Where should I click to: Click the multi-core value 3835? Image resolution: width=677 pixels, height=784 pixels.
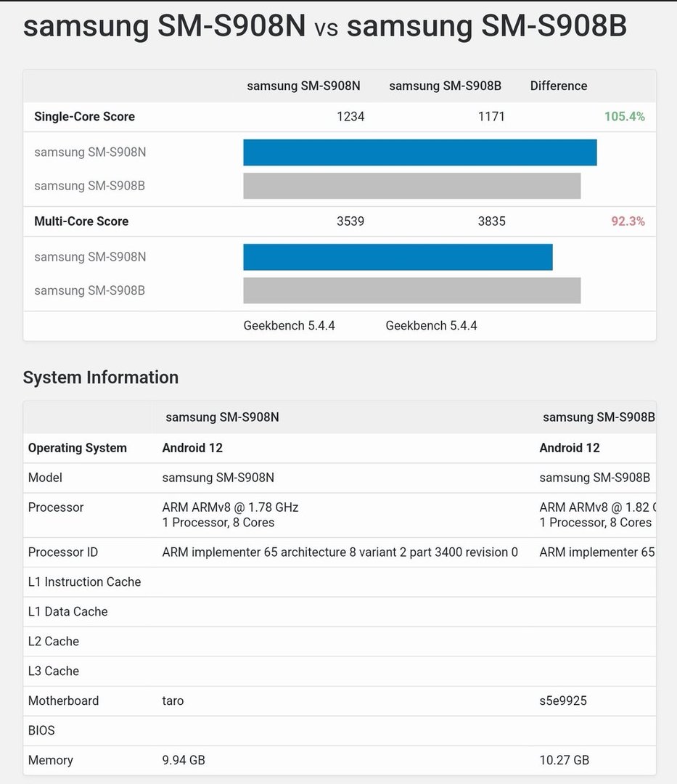pos(492,221)
